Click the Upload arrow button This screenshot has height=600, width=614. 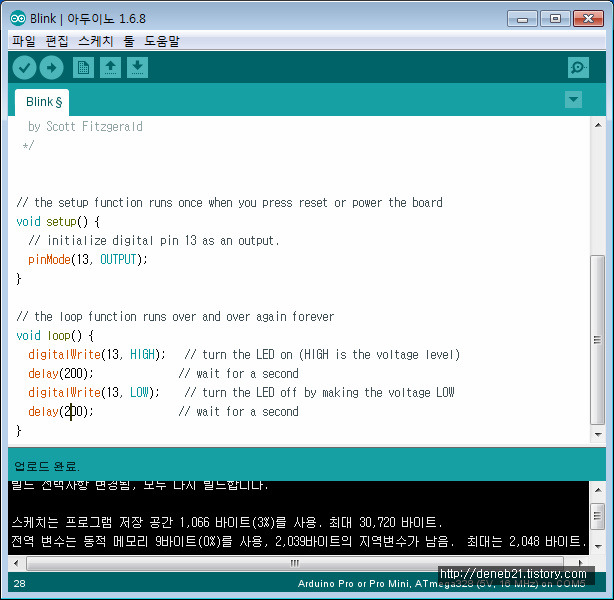pos(51,68)
